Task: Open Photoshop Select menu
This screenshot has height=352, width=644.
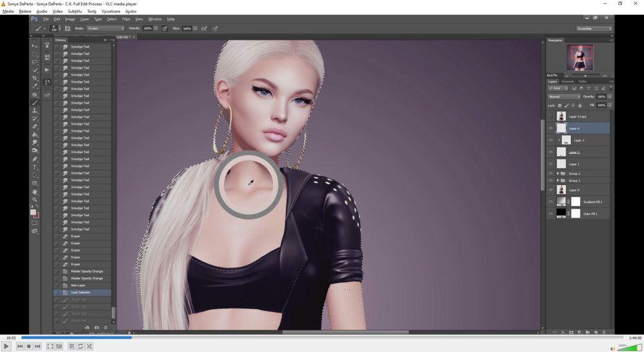Action: pos(111,19)
